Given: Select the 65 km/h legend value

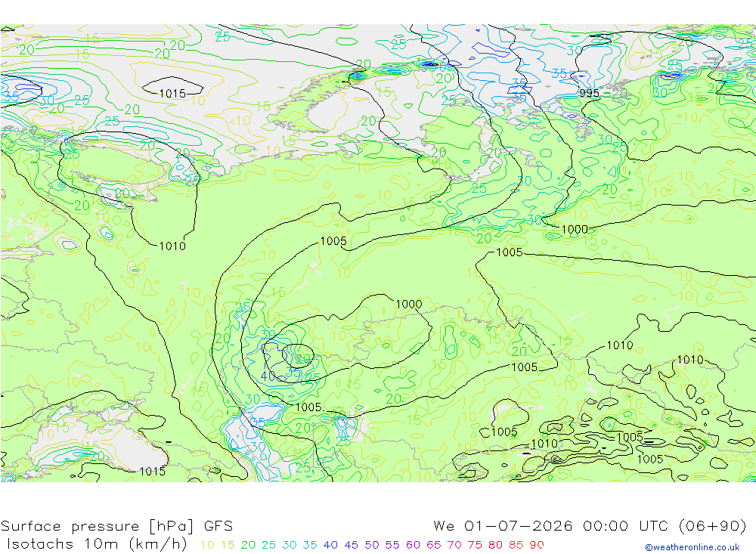Looking at the screenshot, I should (433, 545).
